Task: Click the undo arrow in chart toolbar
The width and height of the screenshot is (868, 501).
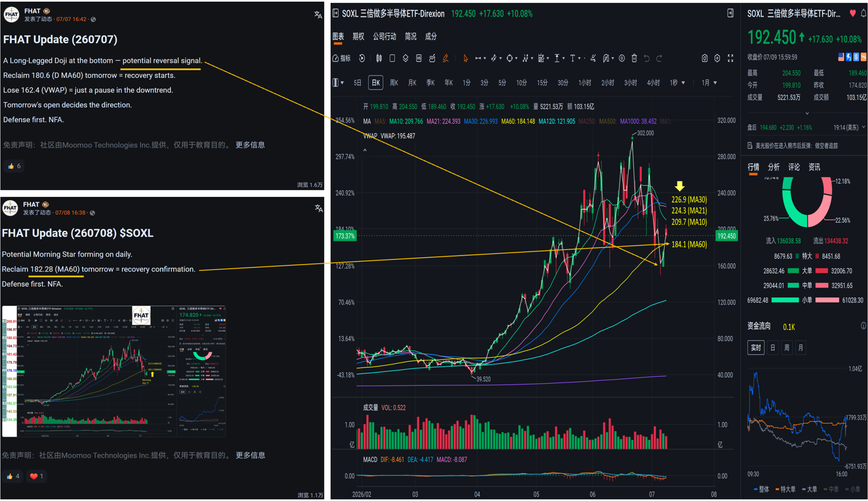Action: pyautogui.click(x=647, y=58)
